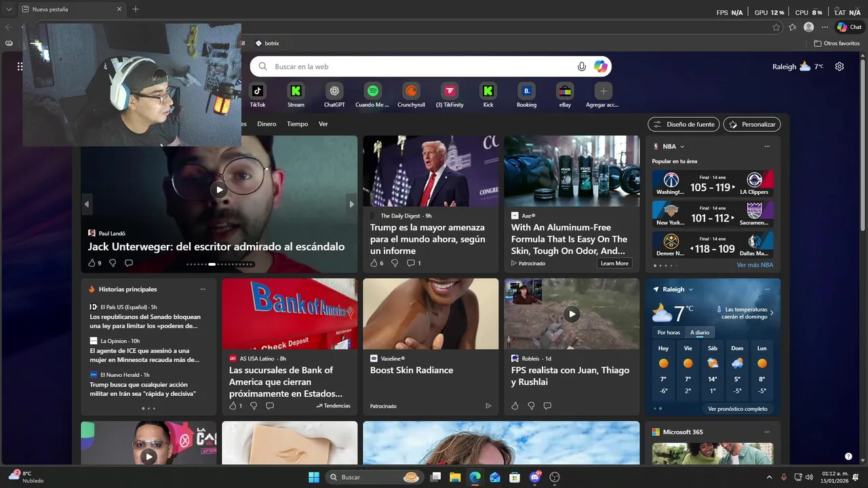Open comments on Jack Unterweger story
Image resolution: width=868 pixels, height=488 pixels.
click(x=129, y=263)
